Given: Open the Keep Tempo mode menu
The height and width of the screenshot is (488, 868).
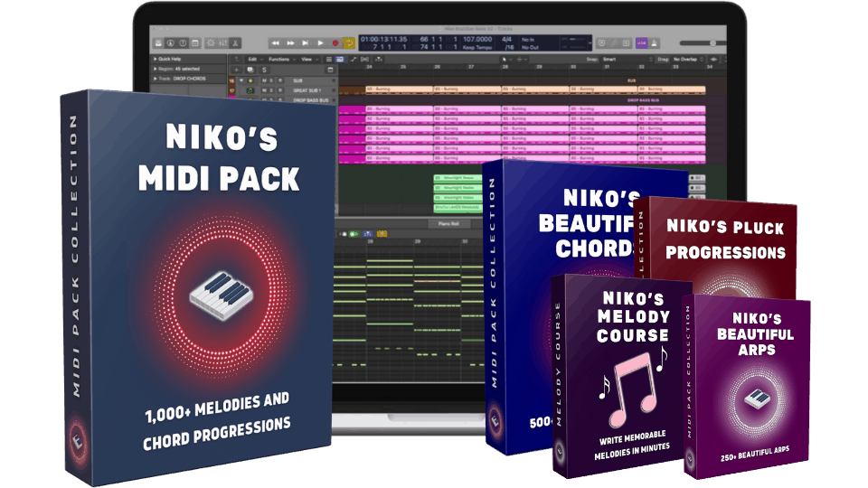Looking at the screenshot, I should tap(477, 47).
